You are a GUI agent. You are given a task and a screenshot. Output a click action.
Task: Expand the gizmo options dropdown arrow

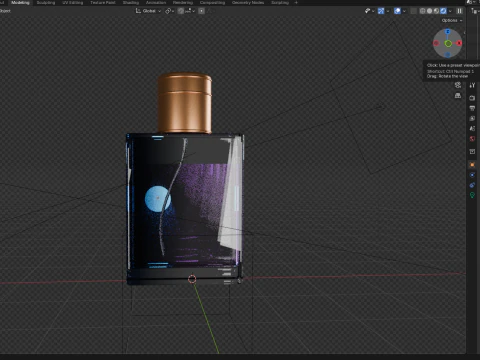[x=388, y=11]
